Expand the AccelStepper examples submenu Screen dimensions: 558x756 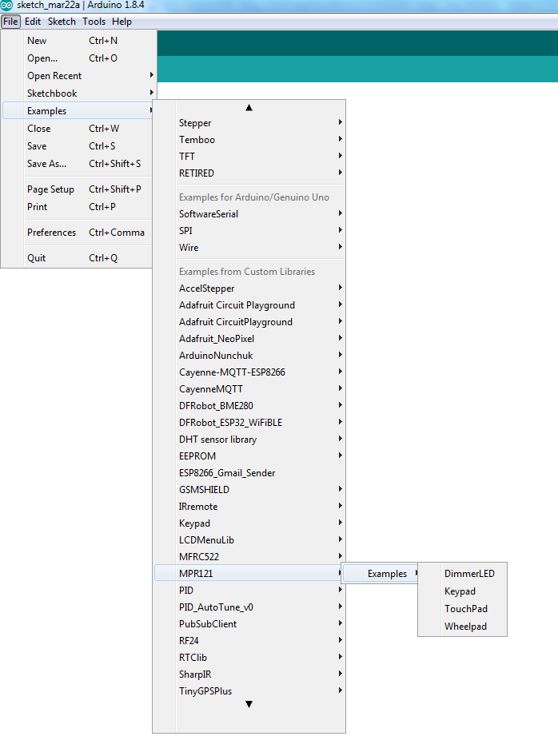click(x=249, y=288)
